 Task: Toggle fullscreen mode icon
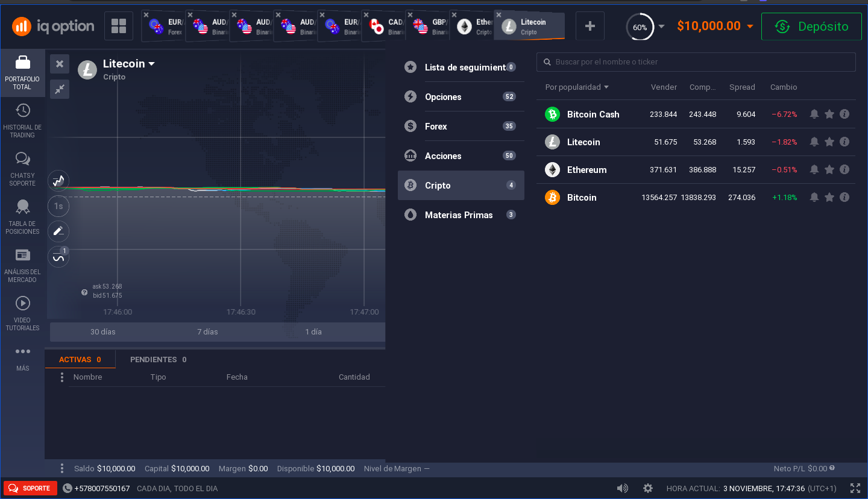tap(855, 488)
